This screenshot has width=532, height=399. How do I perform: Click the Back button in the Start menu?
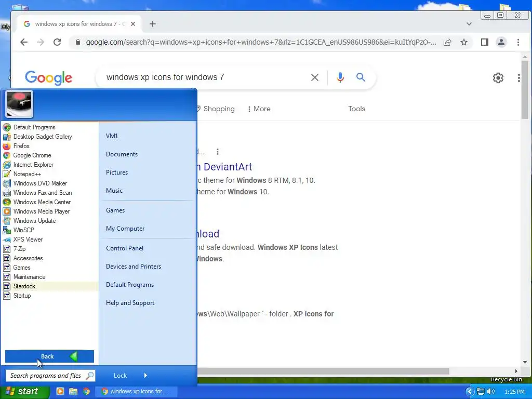[x=49, y=356]
